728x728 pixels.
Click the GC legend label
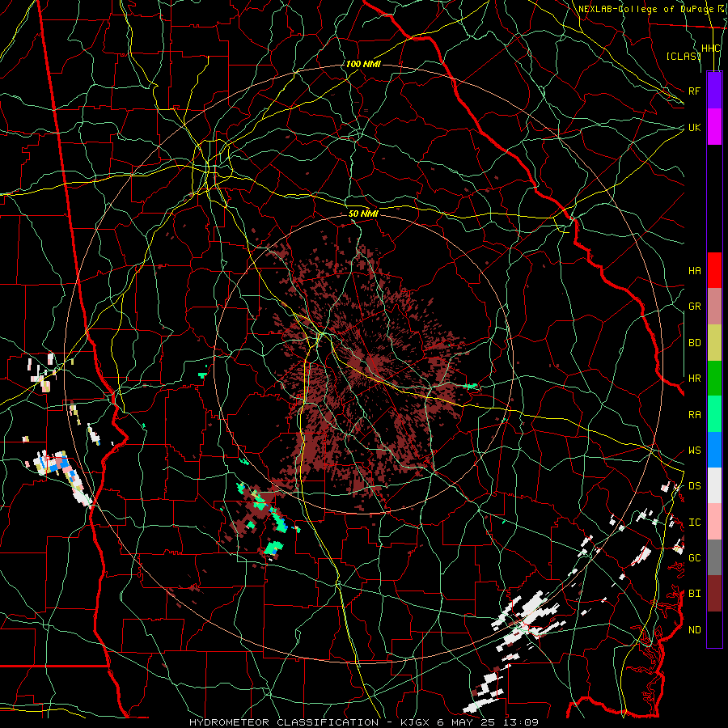[694, 558]
